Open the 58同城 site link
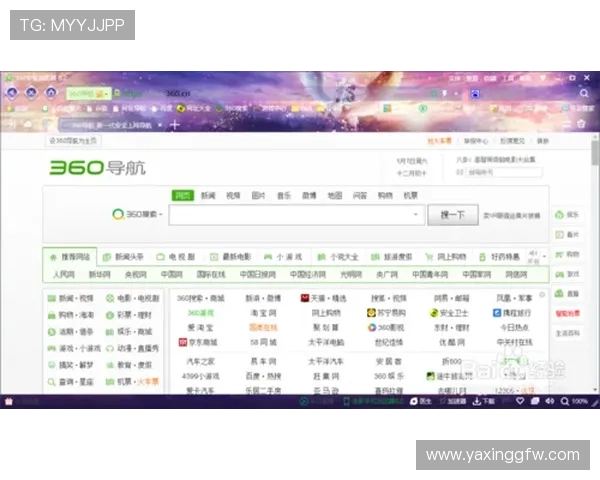The image size is (600, 480). pos(263,342)
